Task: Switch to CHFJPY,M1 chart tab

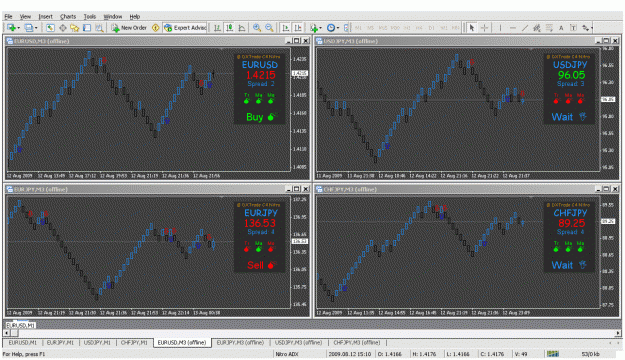Action: pyautogui.click(x=134, y=342)
